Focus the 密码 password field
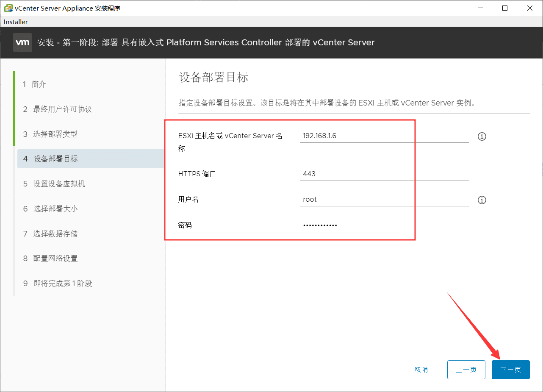 [x=384, y=225]
